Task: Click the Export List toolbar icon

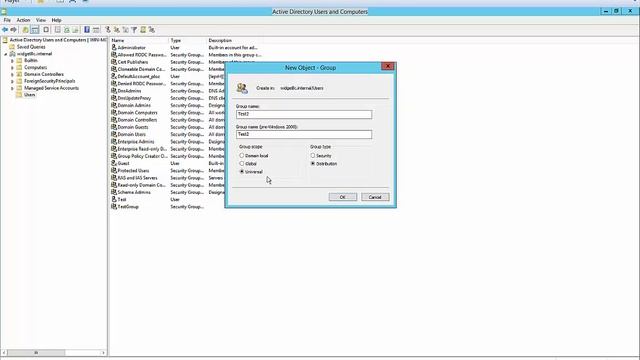Action: (x=76, y=30)
